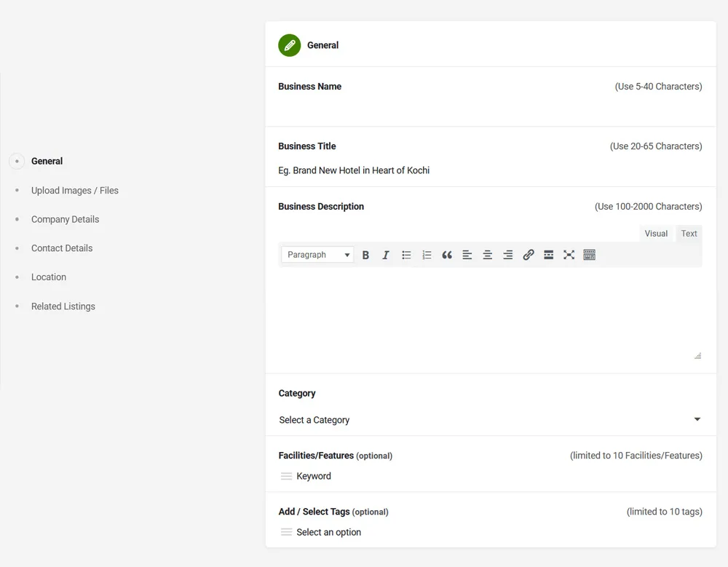Align text to the right
Viewport: 728px width, 567px height.
pos(508,255)
